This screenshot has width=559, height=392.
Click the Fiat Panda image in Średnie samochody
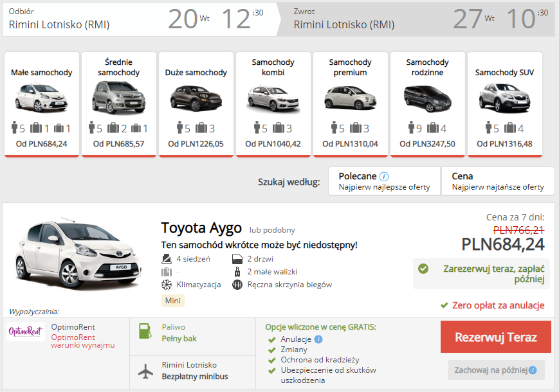(119, 97)
